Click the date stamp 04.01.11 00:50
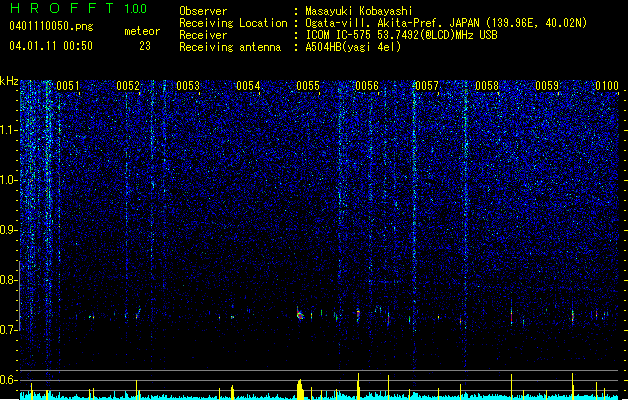The image size is (629, 400). tap(51, 46)
